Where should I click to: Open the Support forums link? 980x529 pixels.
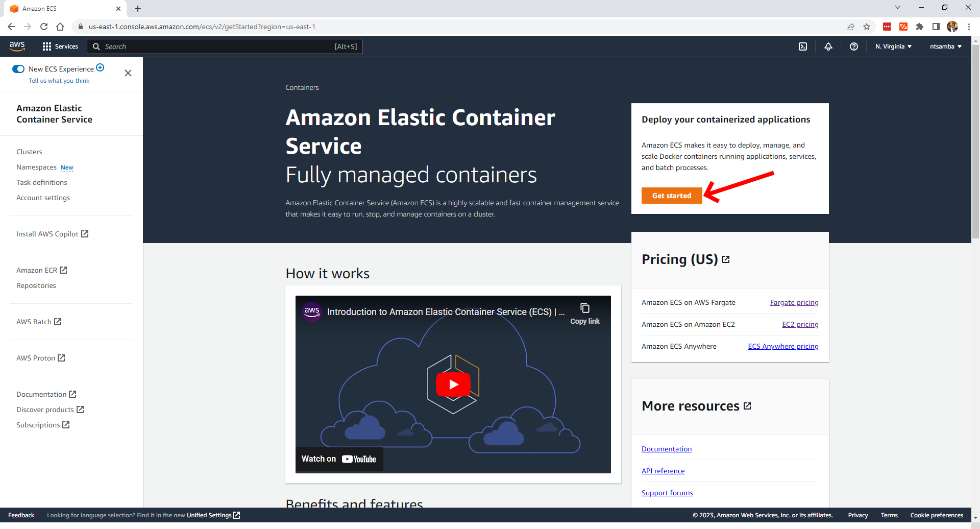click(x=667, y=493)
